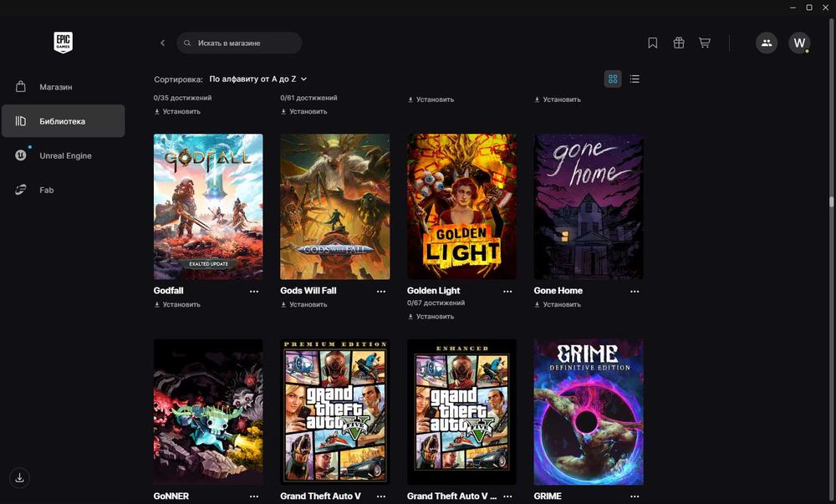The width and height of the screenshot is (836, 504).
Task: Open Godfall options menu dots
Action: [254, 292]
